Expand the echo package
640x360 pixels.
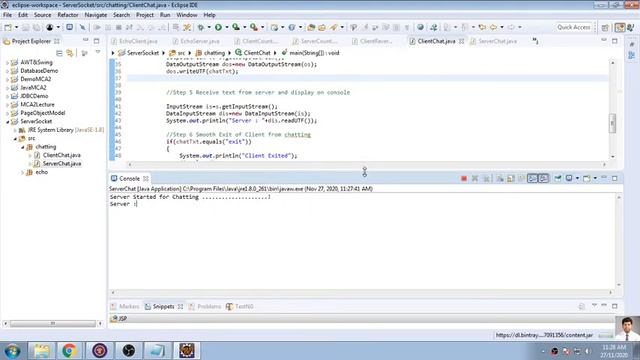pos(22,173)
